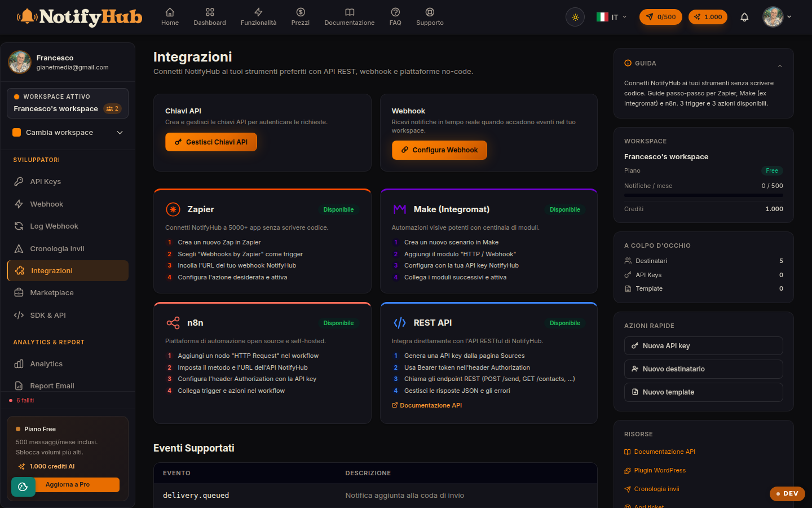Click the NotifyHub bell logo
Image resolution: width=812 pixels, height=508 pixels.
click(x=79, y=17)
